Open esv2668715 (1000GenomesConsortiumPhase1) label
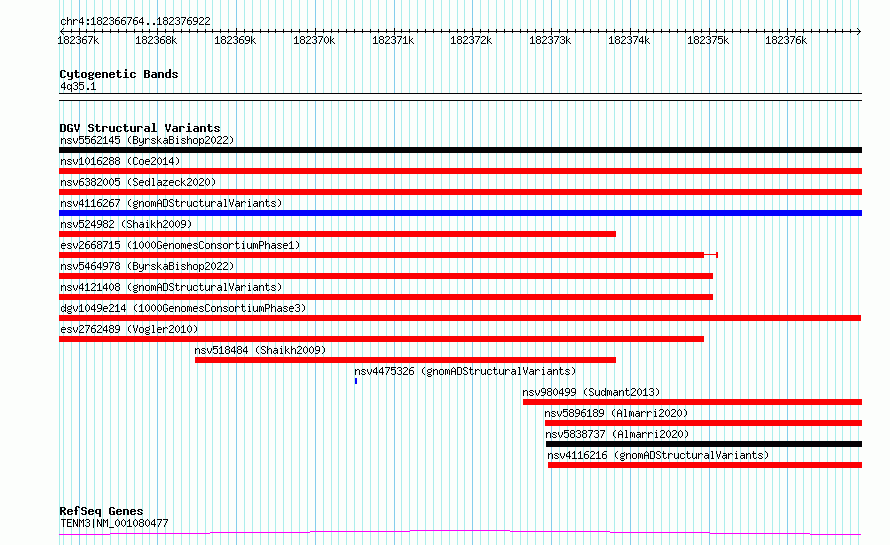890x545 pixels. [x=180, y=245]
